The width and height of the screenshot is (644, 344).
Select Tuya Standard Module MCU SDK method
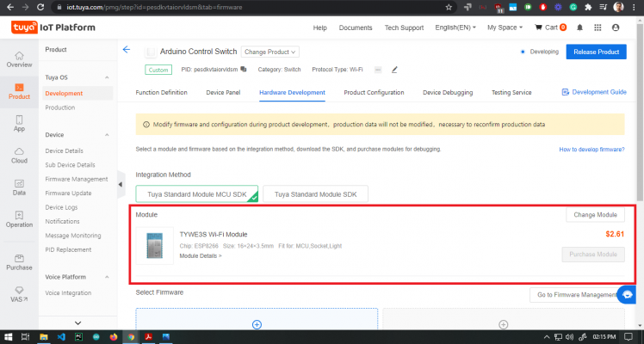197,194
